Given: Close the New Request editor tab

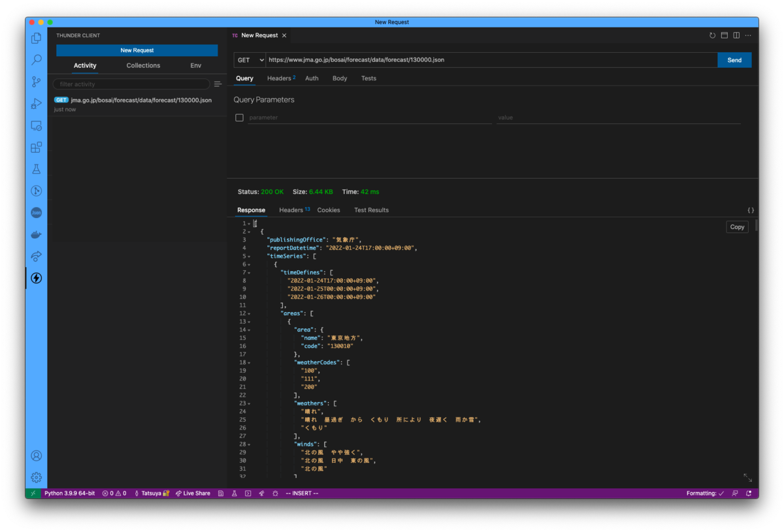Looking at the screenshot, I should (284, 35).
